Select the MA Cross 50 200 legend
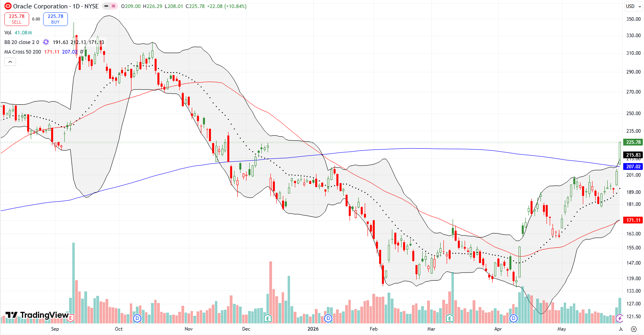 (22, 52)
